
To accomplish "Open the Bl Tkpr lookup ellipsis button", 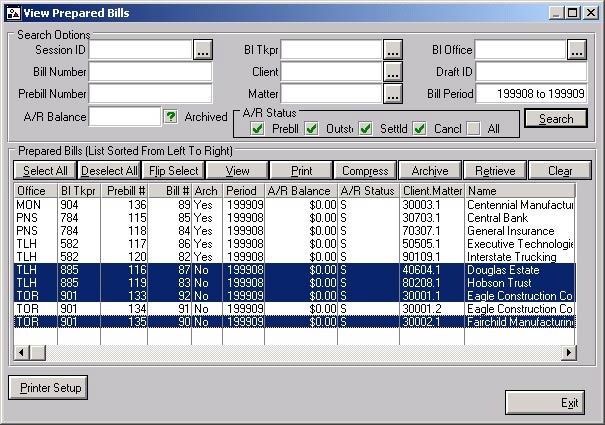I will (393, 50).
